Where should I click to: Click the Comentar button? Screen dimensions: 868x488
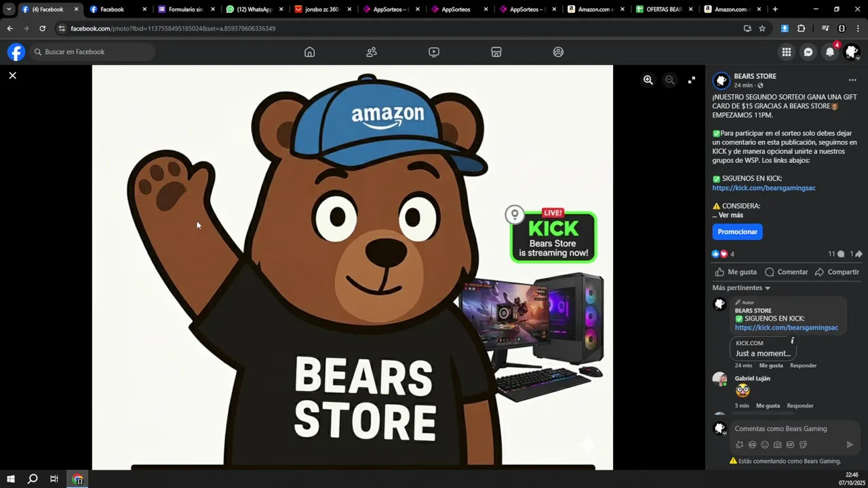click(x=787, y=272)
